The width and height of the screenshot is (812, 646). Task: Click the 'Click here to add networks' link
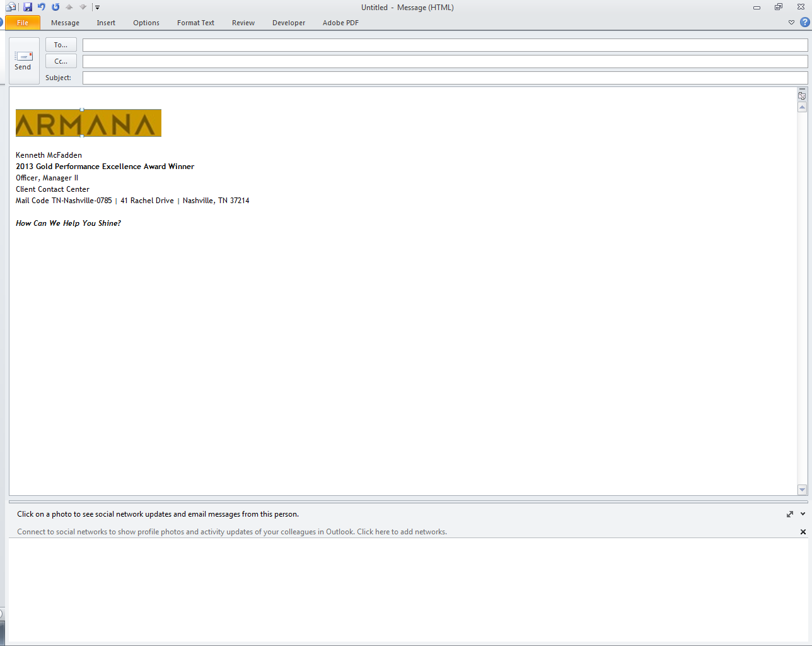[402, 532]
